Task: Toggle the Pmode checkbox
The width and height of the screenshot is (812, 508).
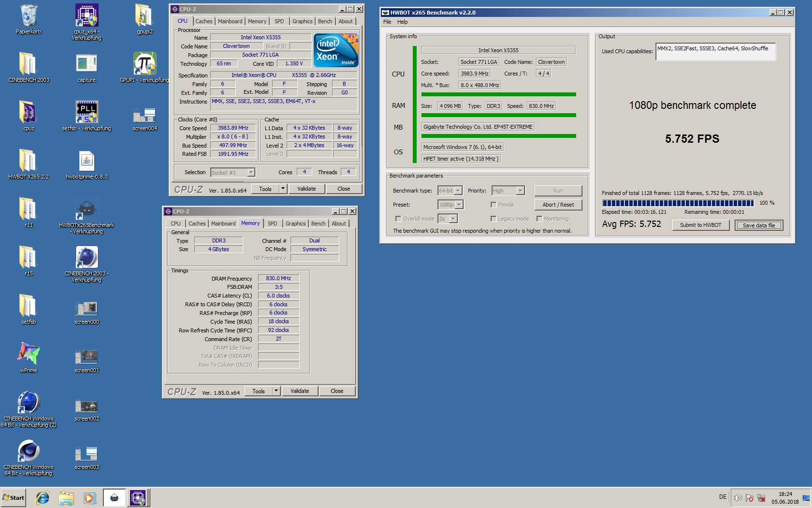Action: coord(493,205)
